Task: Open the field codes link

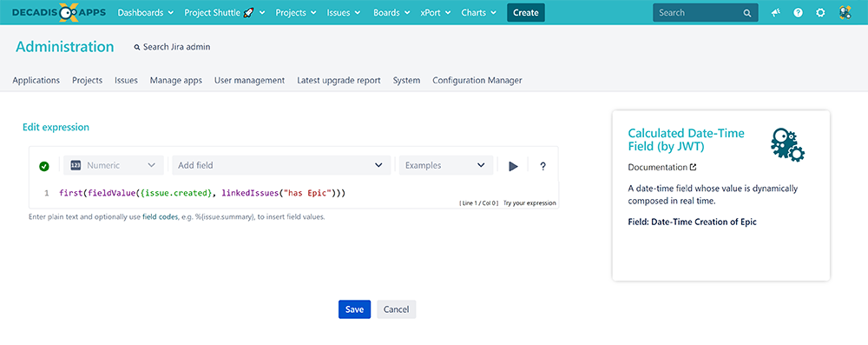Action: pyautogui.click(x=160, y=217)
